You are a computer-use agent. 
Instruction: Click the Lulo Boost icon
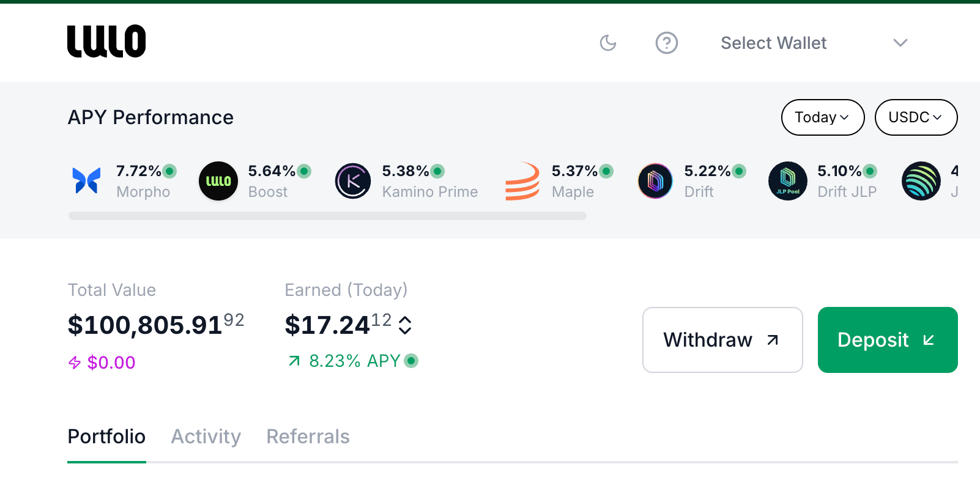coord(218,181)
